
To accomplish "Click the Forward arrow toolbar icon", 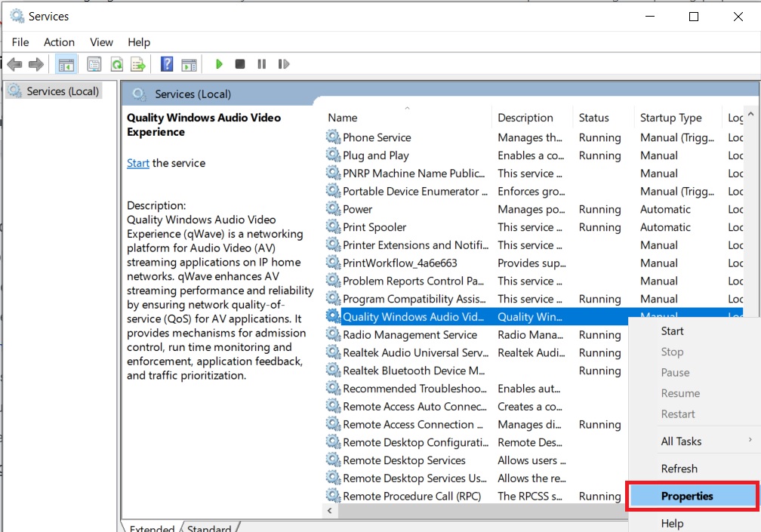I will pos(36,64).
